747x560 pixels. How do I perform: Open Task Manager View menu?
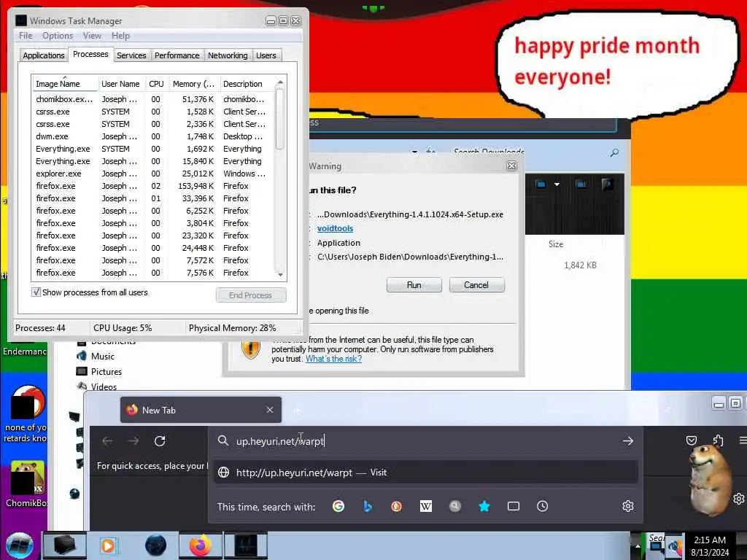pyautogui.click(x=92, y=36)
